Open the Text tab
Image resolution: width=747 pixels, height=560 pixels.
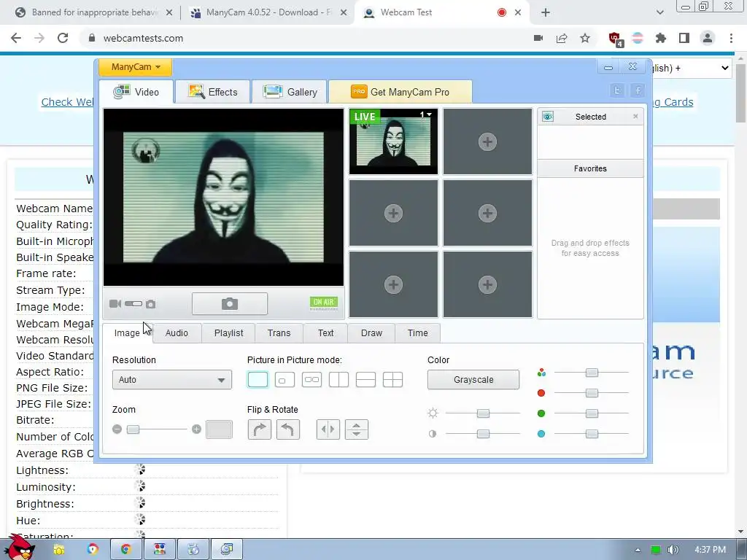tap(326, 332)
